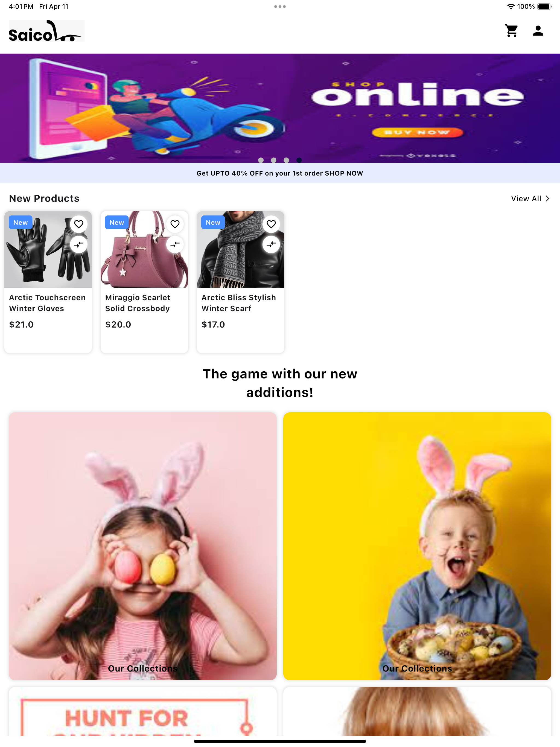Screen dimensions: 560x747
Task: Tap the three-dot multitasking indicator
Action: pyautogui.click(x=280, y=6)
